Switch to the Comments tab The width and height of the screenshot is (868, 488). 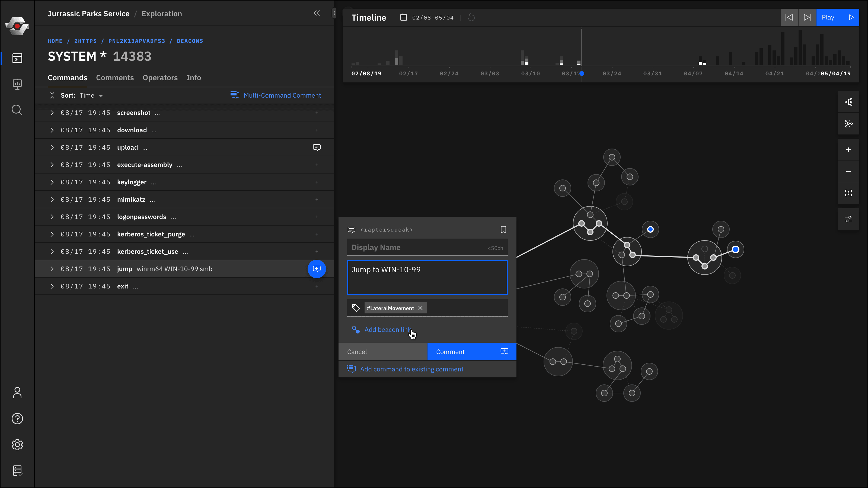pyautogui.click(x=115, y=77)
